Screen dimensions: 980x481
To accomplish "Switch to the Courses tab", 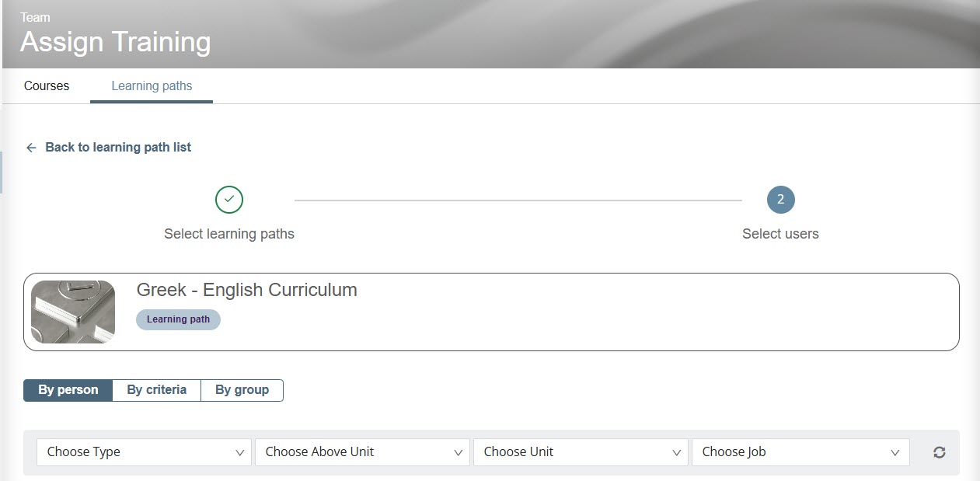I will point(47,86).
